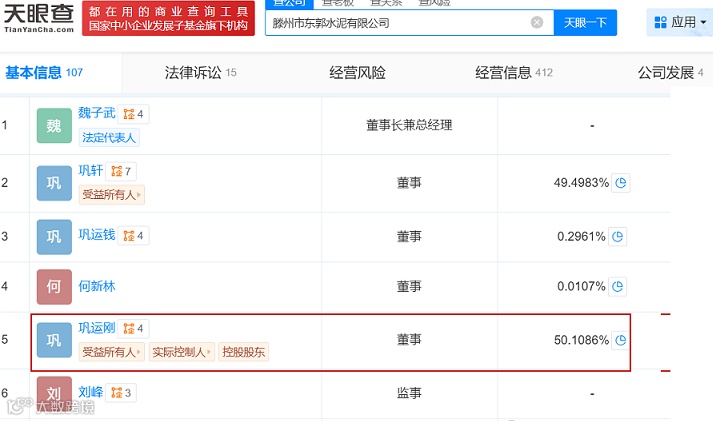Click 巩轩's related companies icon showing 7
The width and height of the screenshot is (713, 421).
[x=121, y=171]
